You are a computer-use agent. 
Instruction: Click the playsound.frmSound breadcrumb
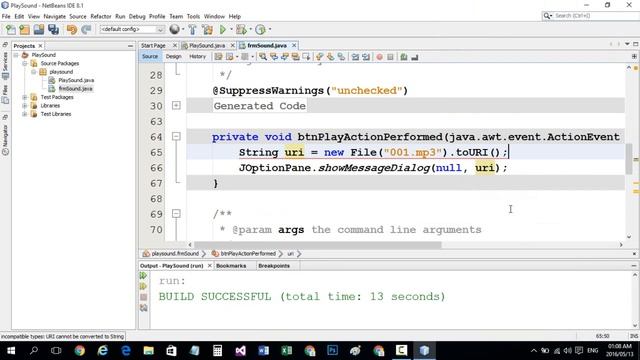point(175,253)
